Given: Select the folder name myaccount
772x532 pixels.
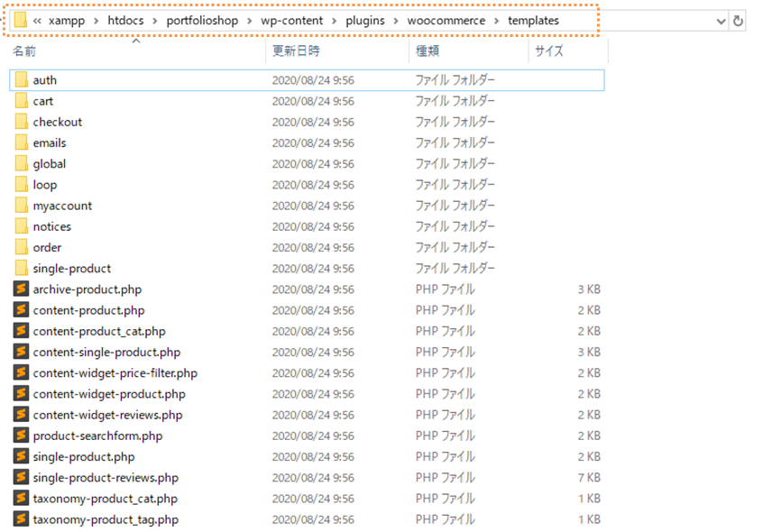Looking at the screenshot, I should tap(62, 206).
